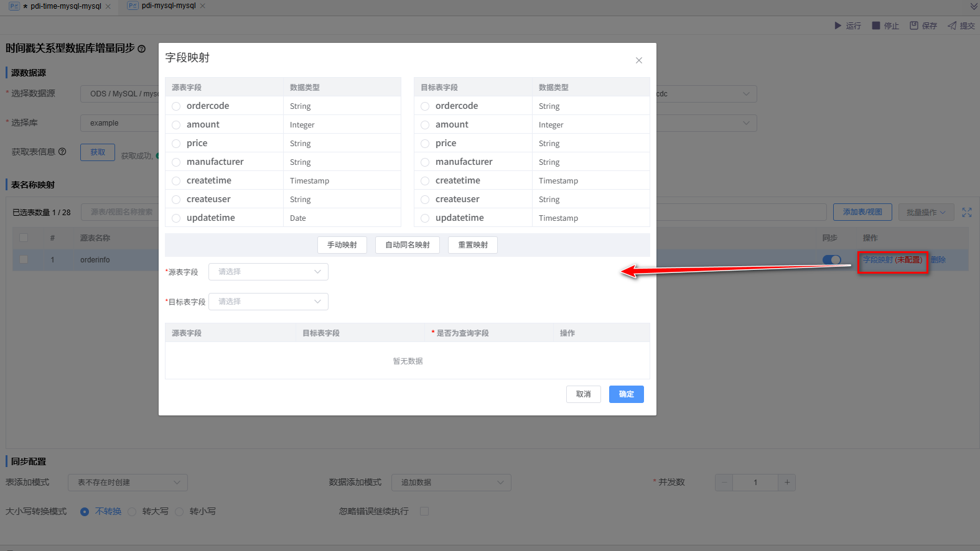Click the 是否为查询字段 column header
980x551 pixels.
click(x=462, y=333)
